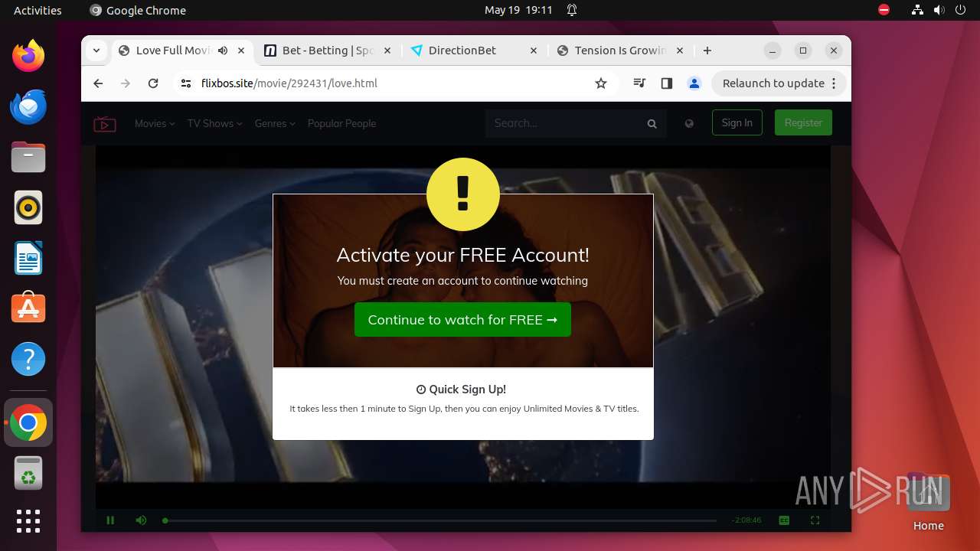Open notification bell in top bar
The height and width of the screenshot is (551, 980).
click(x=571, y=10)
